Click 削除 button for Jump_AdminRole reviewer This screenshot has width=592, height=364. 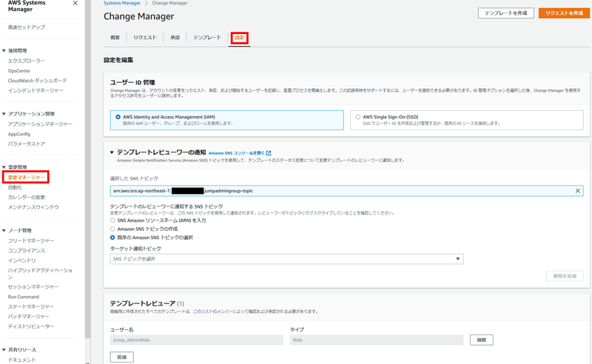(x=482, y=340)
